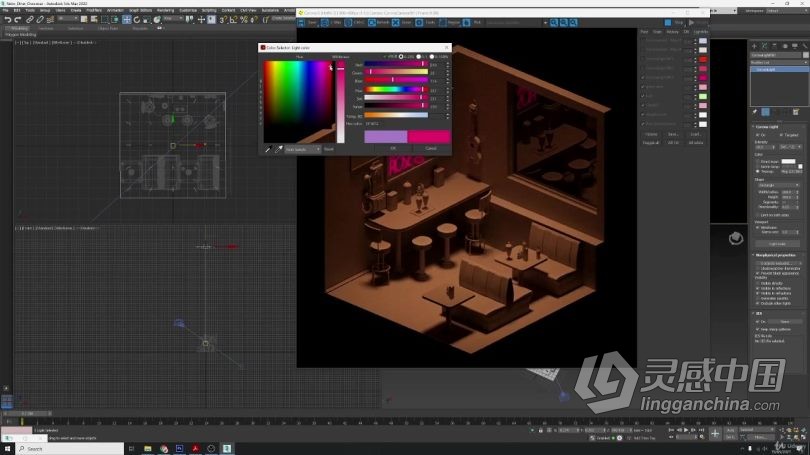Select the first radio button atop Color Selector
The image size is (810, 455).
pyautogui.click(x=401, y=56)
